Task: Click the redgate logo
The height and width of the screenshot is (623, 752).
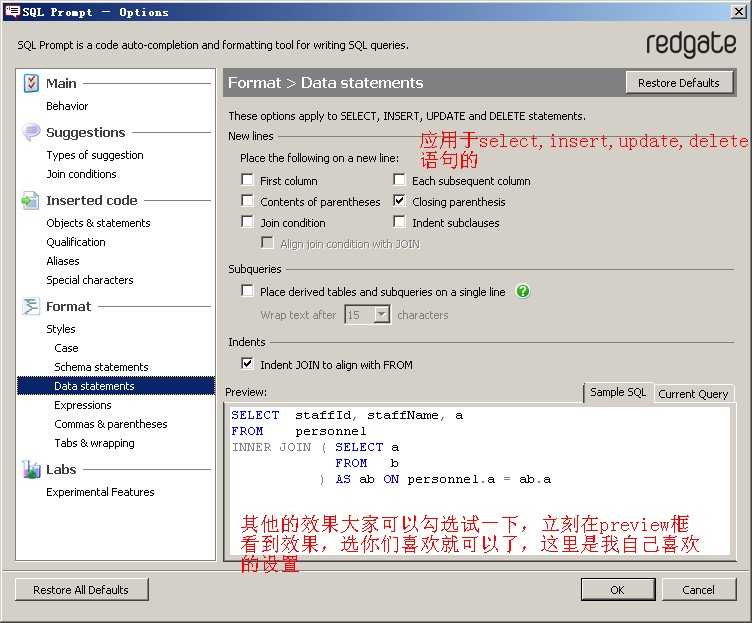Action: 691,45
